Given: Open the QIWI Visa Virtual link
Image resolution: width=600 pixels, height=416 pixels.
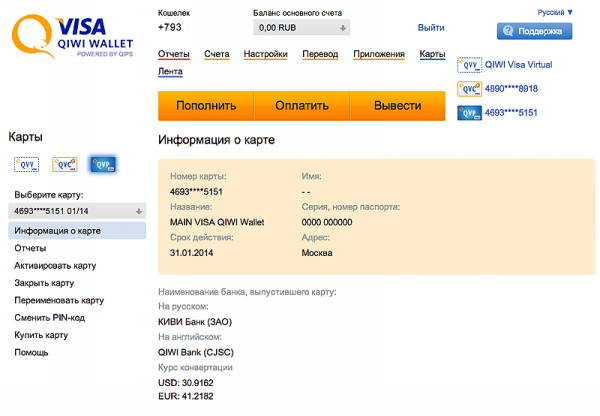Looking at the screenshot, I should click(518, 65).
